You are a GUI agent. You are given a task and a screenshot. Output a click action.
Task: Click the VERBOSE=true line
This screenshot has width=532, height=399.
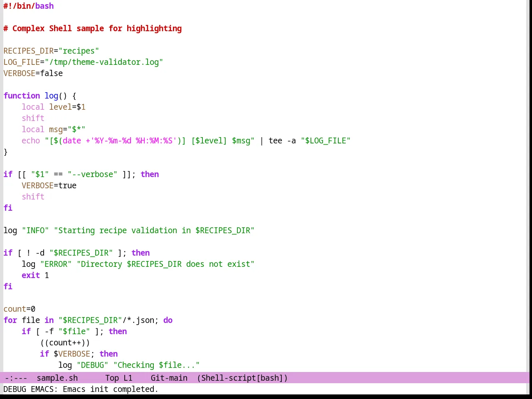(49, 186)
